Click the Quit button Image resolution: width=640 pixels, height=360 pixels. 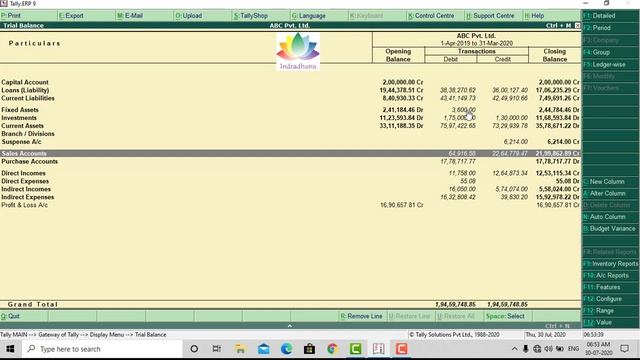point(24,316)
